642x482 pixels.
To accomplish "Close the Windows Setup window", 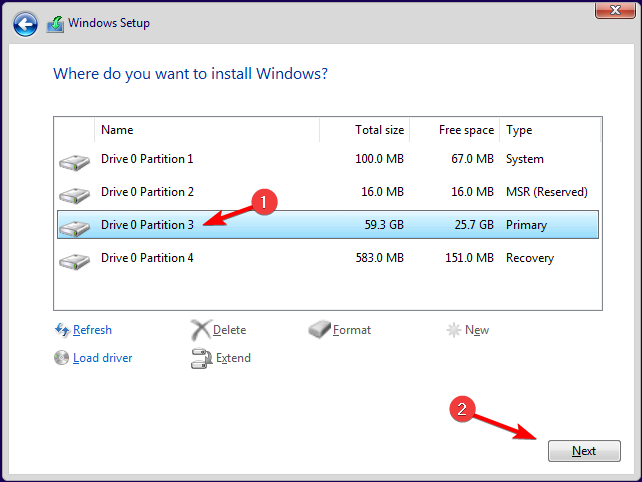I will [x=611, y=10].
